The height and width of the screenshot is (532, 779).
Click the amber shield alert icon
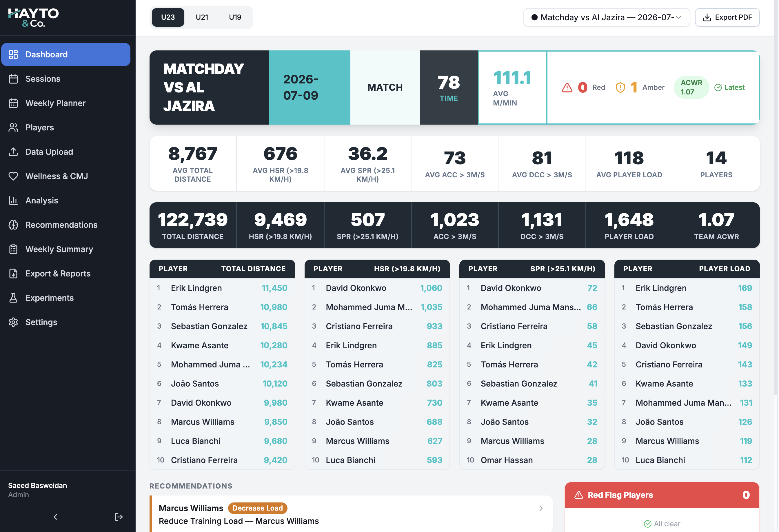click(620, 88)
